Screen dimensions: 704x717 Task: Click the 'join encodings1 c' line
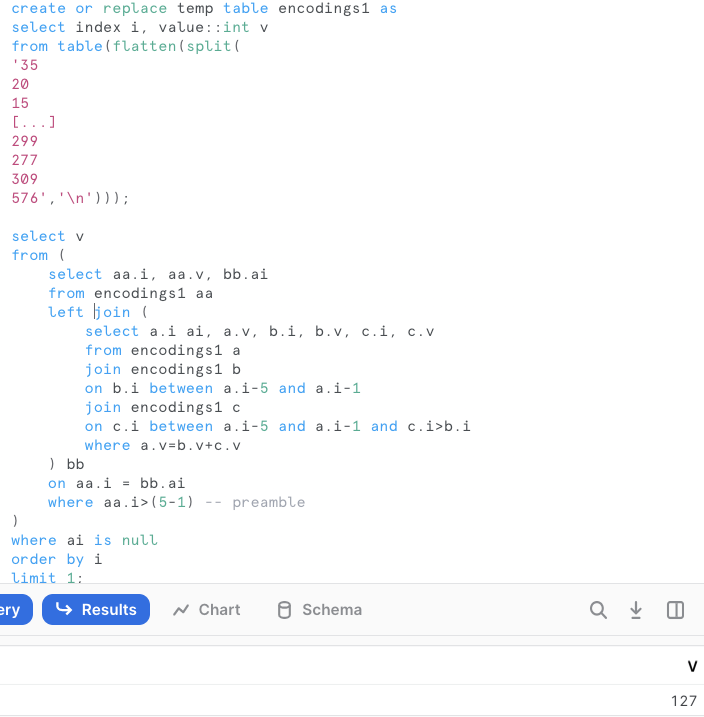[x=163, y=407]
